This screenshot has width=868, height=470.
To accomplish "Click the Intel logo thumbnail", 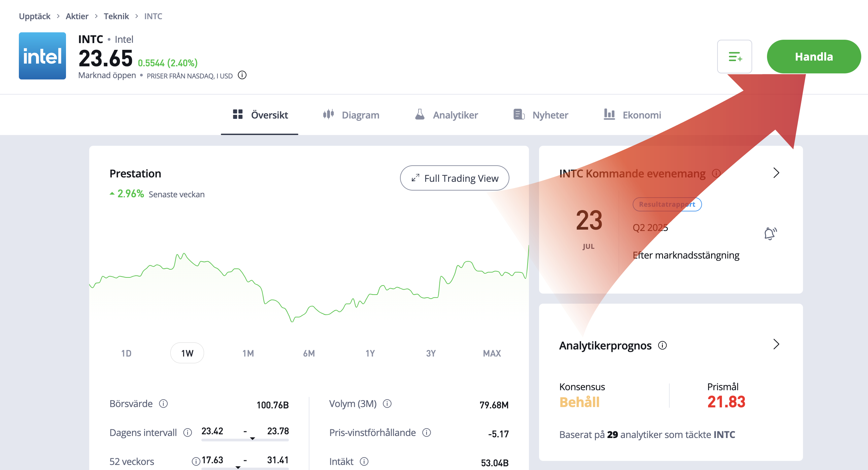I will coord(42,56).
